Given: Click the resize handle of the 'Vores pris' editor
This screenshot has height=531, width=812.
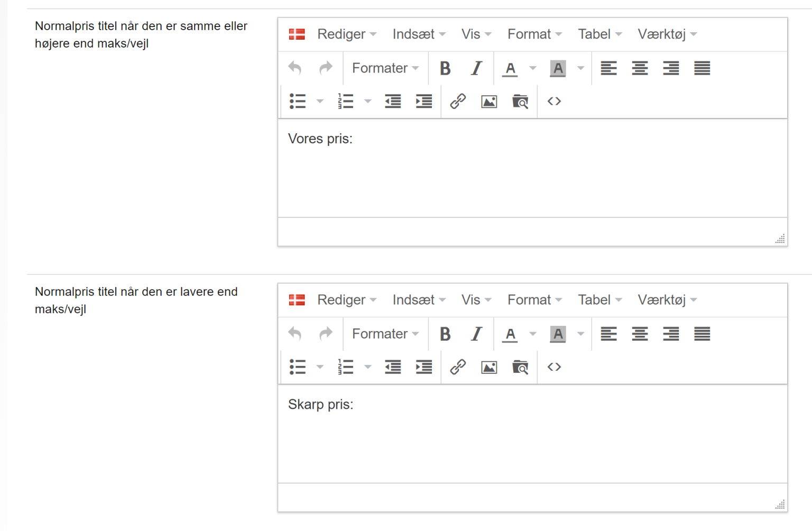Looking at the screenshot, I should tap(780, 239).
